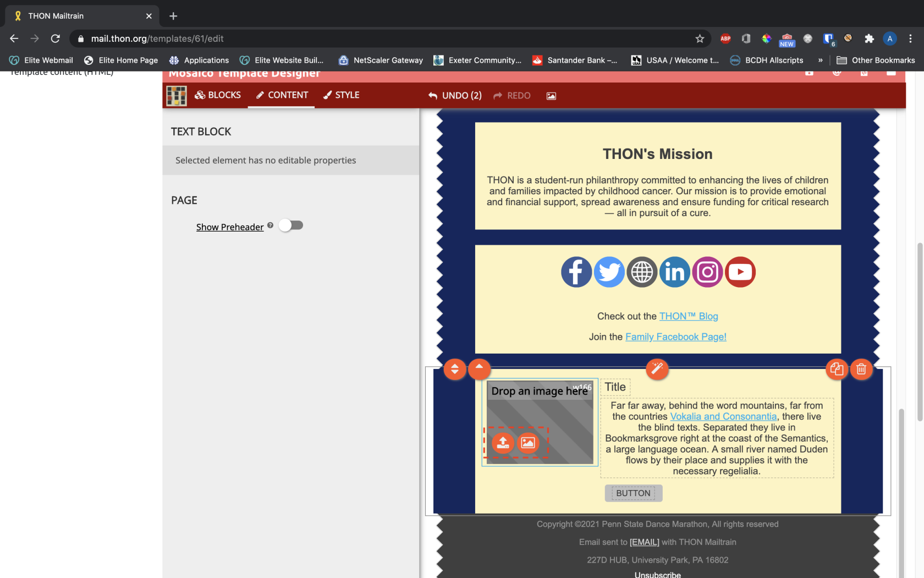
Task: Bookmark this page with the star
Action: pyautogui.click(x=700, y=38)
